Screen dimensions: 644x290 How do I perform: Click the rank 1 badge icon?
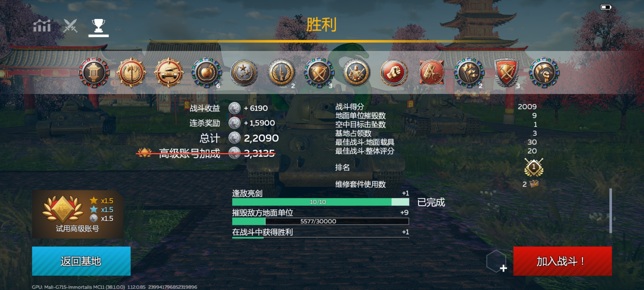534,167
